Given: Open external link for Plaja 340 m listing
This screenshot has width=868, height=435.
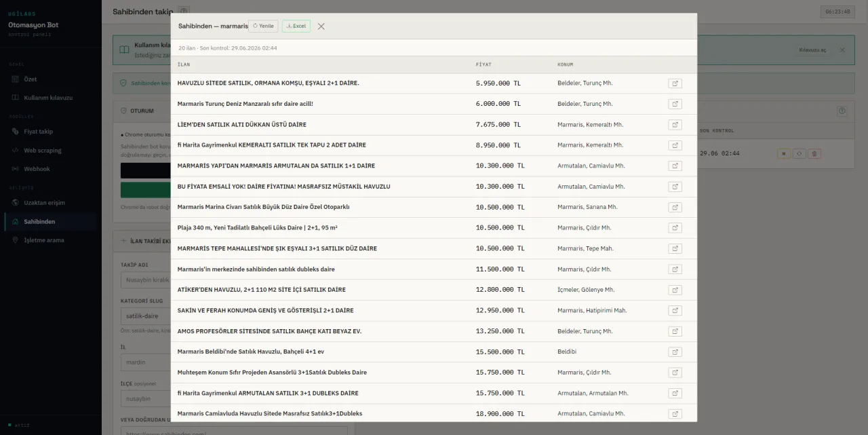Looking at the screenshot, I should [x=675, y=228].
